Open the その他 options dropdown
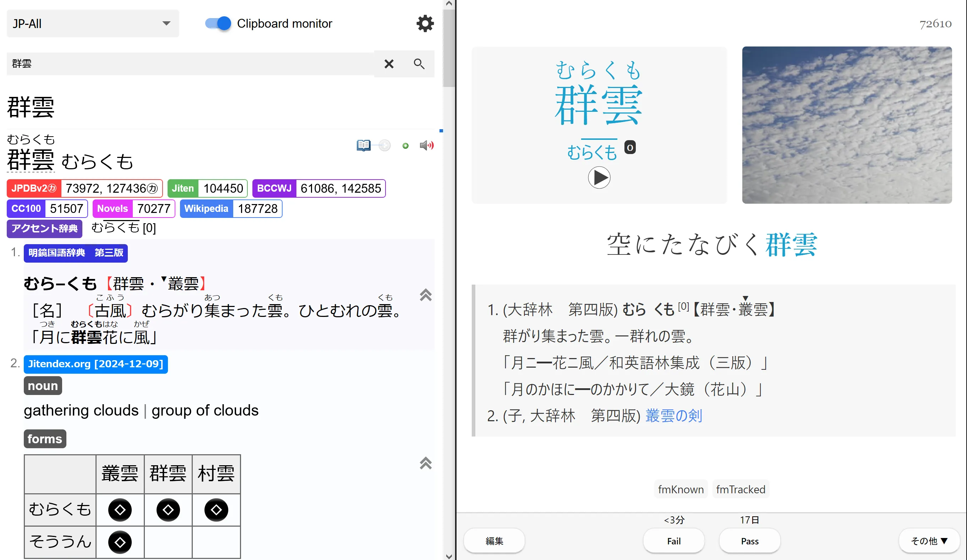Image resolution: width=967 pixels, height=560 pixels. point(929,541)
